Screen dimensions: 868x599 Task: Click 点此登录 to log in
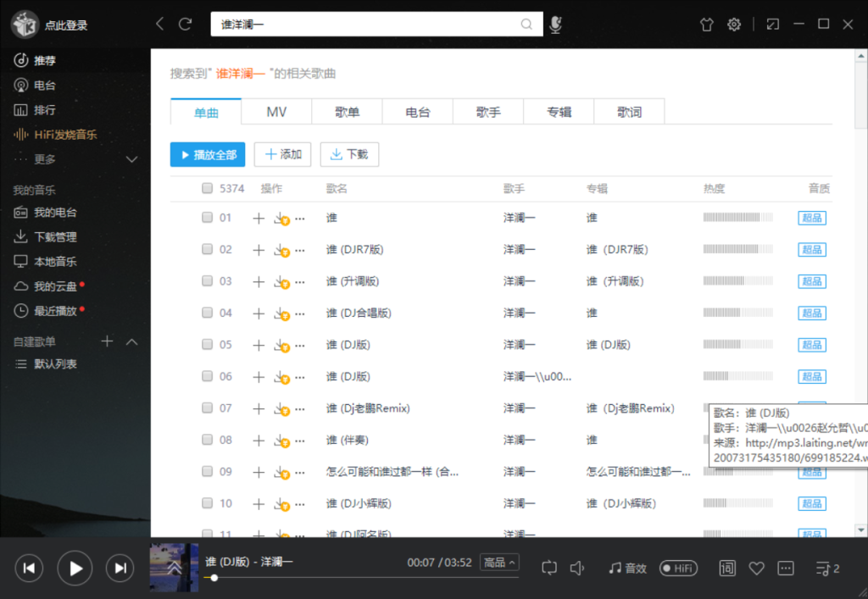pos(65,25)
